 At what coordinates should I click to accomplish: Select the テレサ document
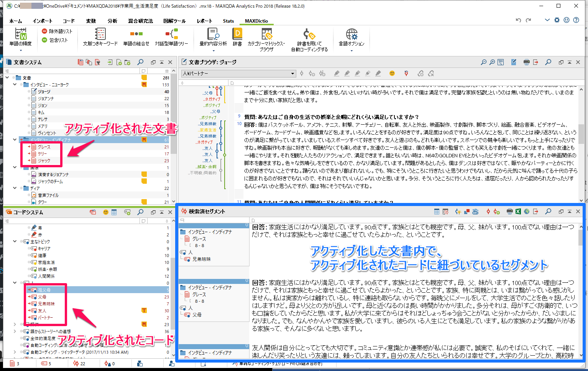pyautogui.click(x=43, y=119)
